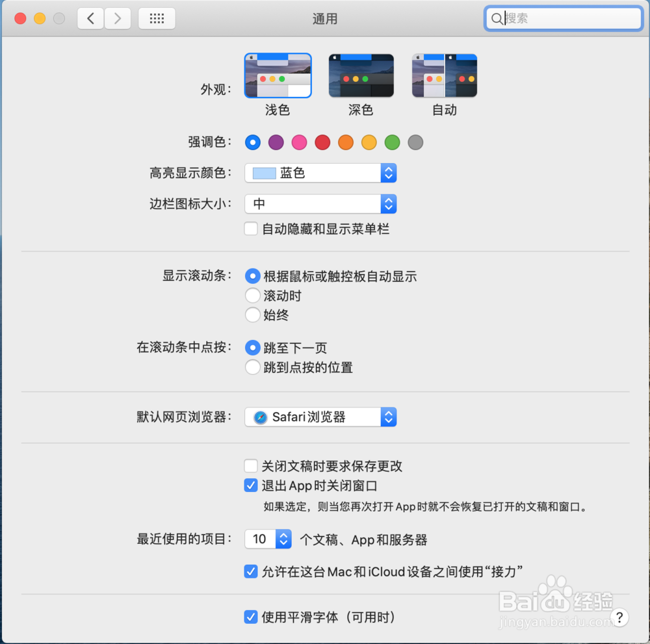Toggle 使用平滑字体 checkbox
This screenshot has width=650, height=644.
click(251, 617)
